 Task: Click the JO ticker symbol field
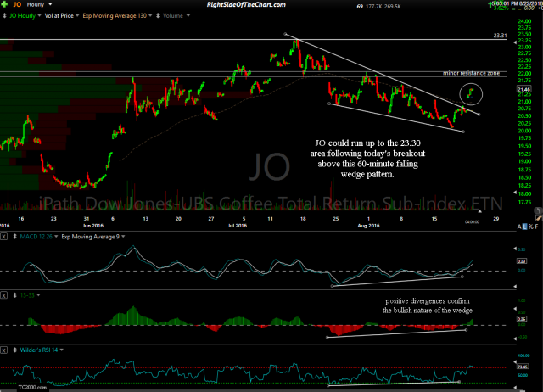[x=17, y=4]
